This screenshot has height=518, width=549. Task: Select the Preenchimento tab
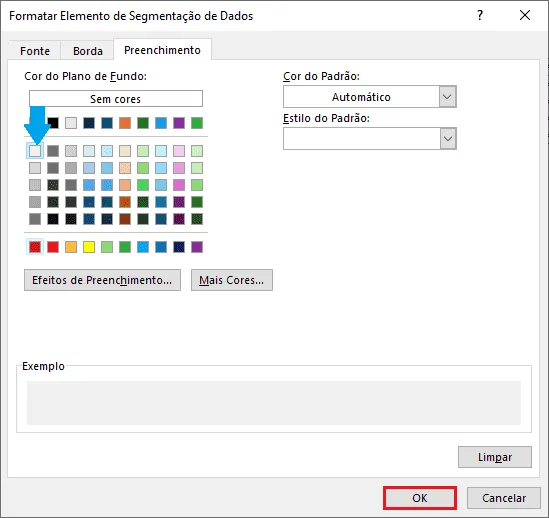162,50
